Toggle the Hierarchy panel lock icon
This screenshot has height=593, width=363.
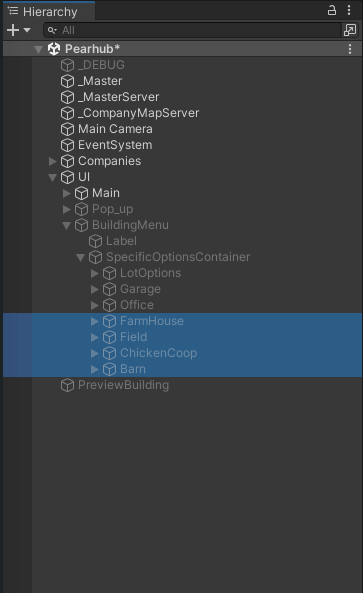[332, 10]
